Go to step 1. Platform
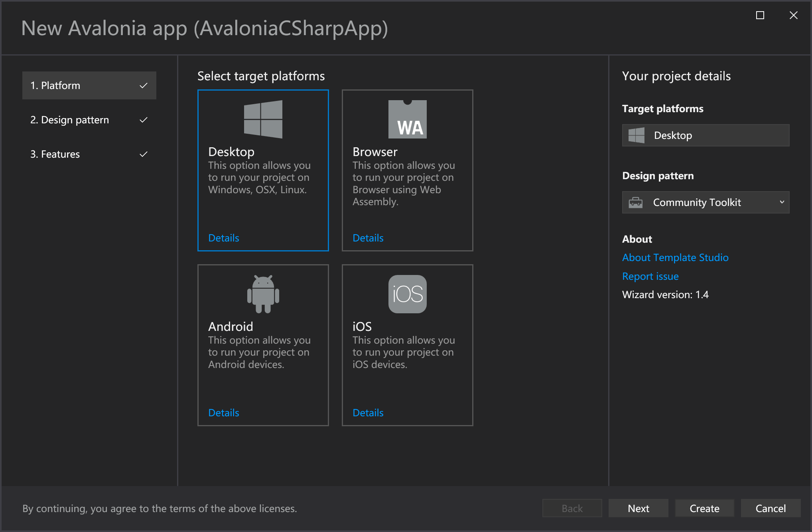Viewport: 812px width, 532px height. tap(89, 85)
